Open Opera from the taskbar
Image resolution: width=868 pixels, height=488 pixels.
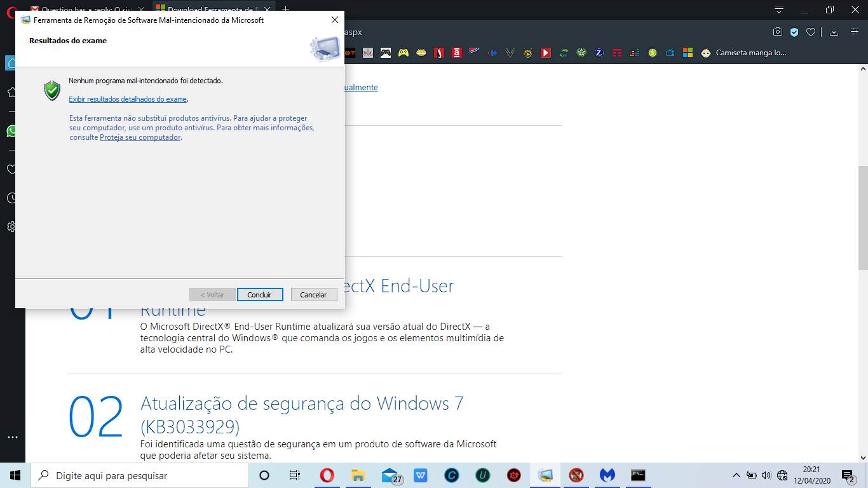327,475
